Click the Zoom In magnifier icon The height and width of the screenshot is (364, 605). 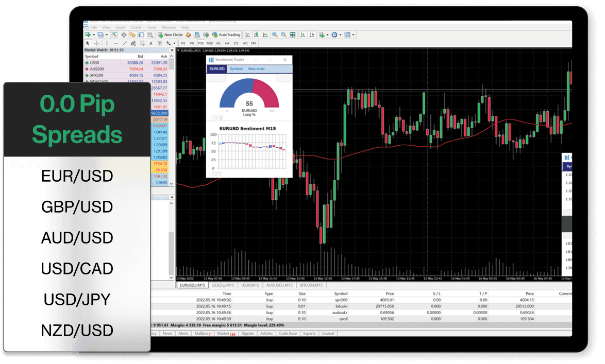click(x=275, y=35)
